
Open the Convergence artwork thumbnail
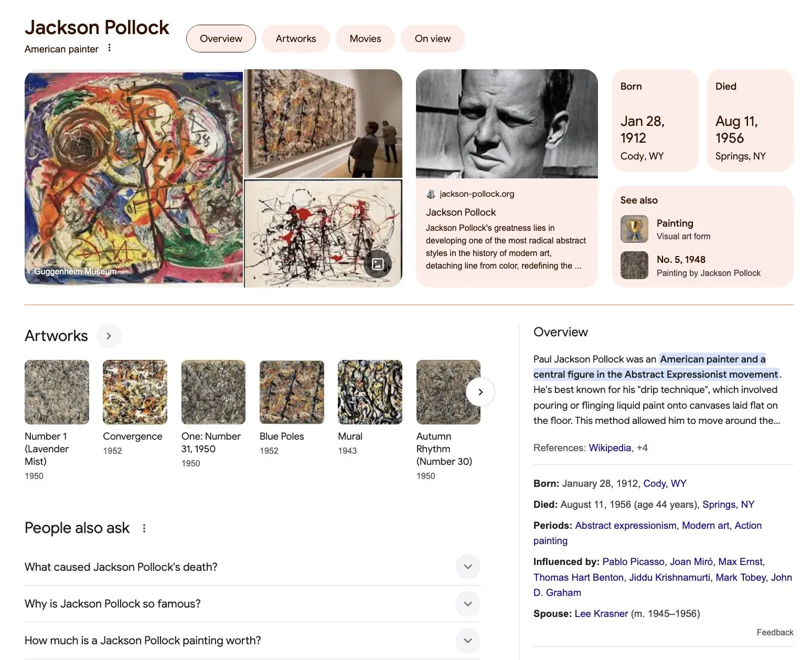135,392
